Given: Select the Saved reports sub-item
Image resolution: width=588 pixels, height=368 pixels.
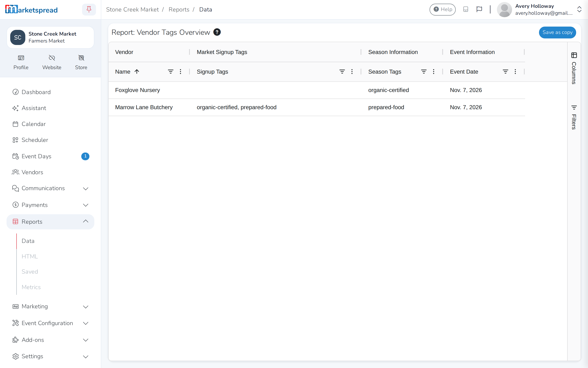Looking at the screenshot, I should 30,272.
